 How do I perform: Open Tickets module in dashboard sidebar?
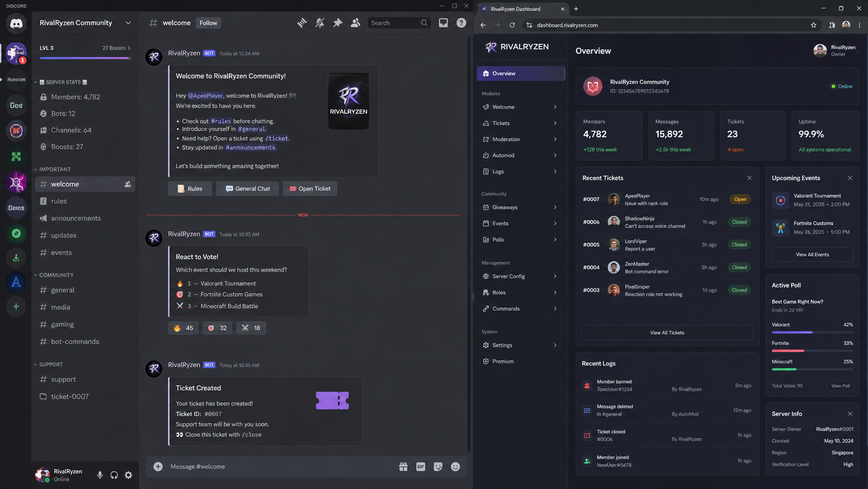coord(521,123)
